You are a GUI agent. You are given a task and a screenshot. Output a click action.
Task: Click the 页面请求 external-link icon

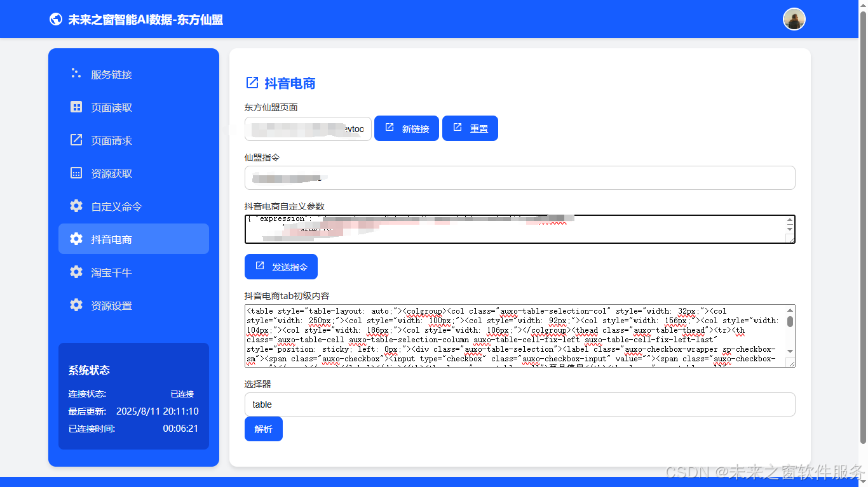pyautogui.click(x=76, y=140)
